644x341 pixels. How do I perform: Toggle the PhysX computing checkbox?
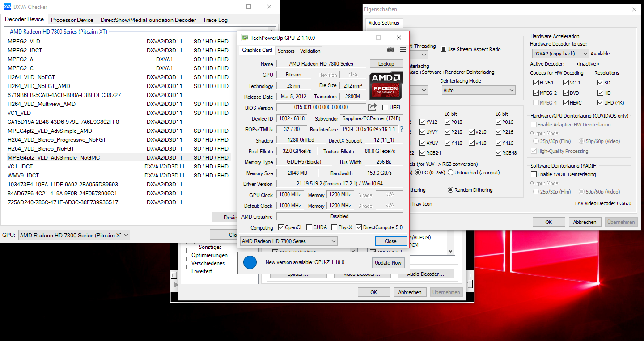coord(334,227)
